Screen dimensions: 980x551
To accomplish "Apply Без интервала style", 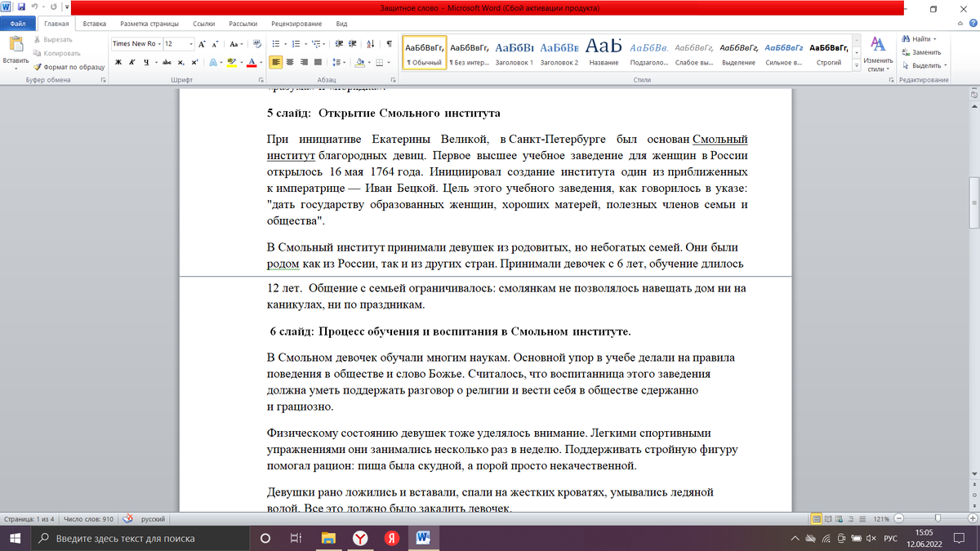I will point(470,52).
